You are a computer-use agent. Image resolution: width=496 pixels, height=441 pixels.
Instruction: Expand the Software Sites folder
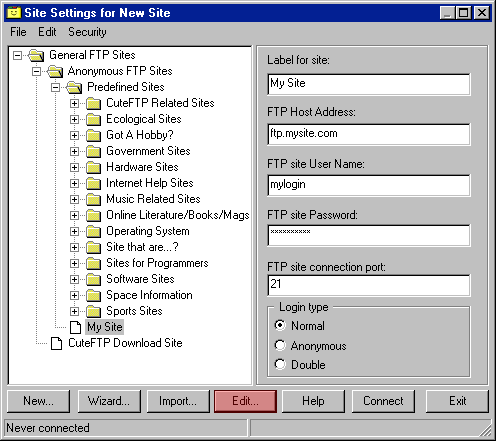click(x=74, y=279)
